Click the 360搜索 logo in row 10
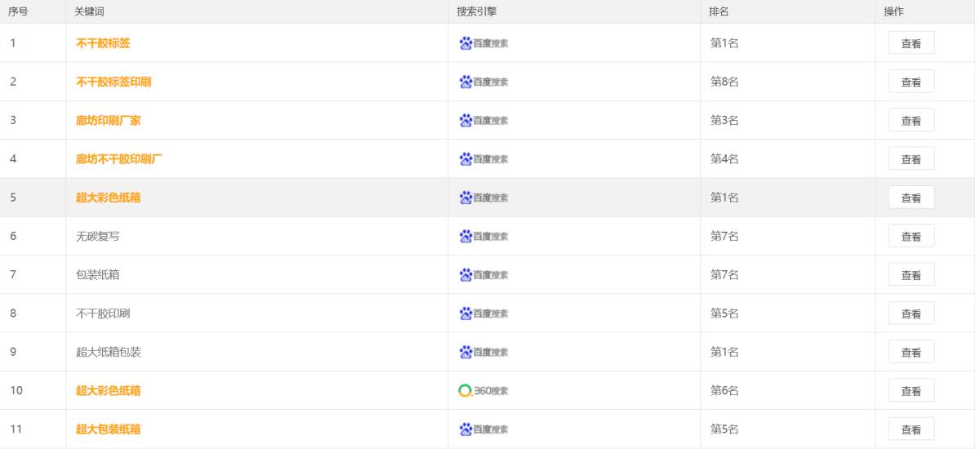980x449 pixels. 483,391
